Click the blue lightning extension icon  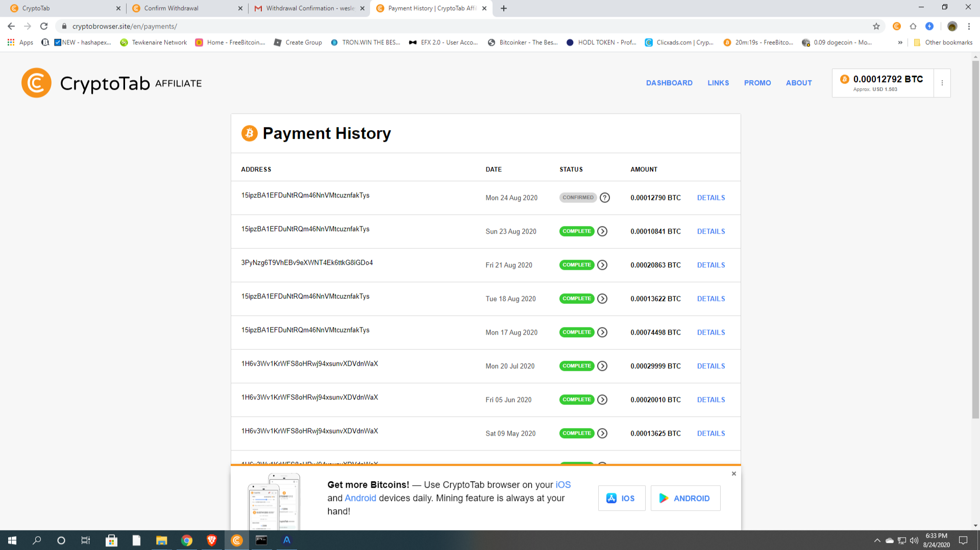point(929,26)
